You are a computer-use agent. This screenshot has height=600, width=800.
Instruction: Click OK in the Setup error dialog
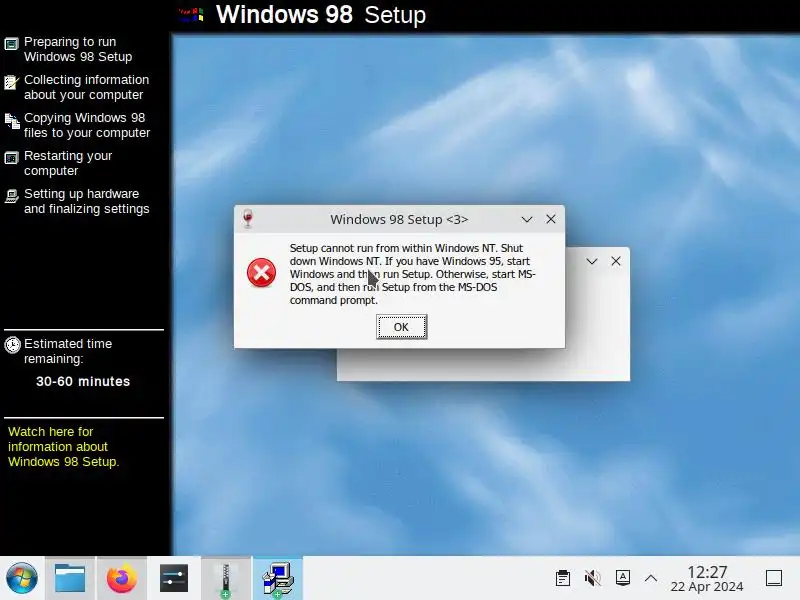(x=402, y=327)
